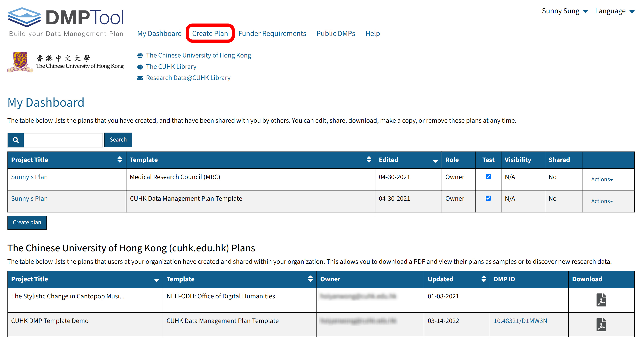644x342 pixels.
Task: Click the envelope icon beside Research Data@CUHK Library
Action: (140, 78)
